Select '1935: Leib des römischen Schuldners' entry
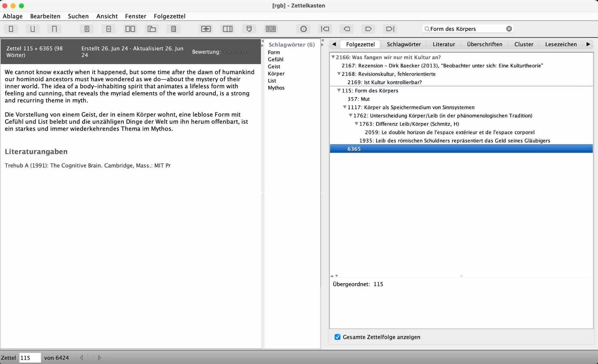This screenshot has width=598, height=364. pos(455,141)
